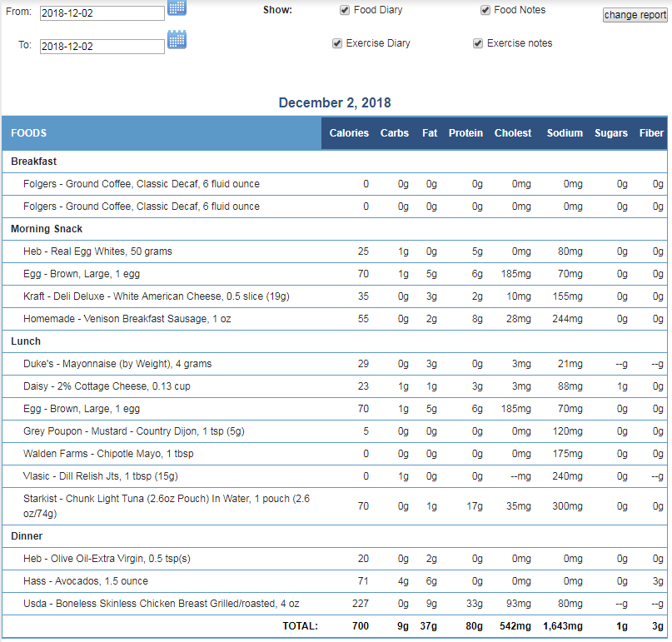
Task: Click the TOTAL label
Action: click(300, 626)
